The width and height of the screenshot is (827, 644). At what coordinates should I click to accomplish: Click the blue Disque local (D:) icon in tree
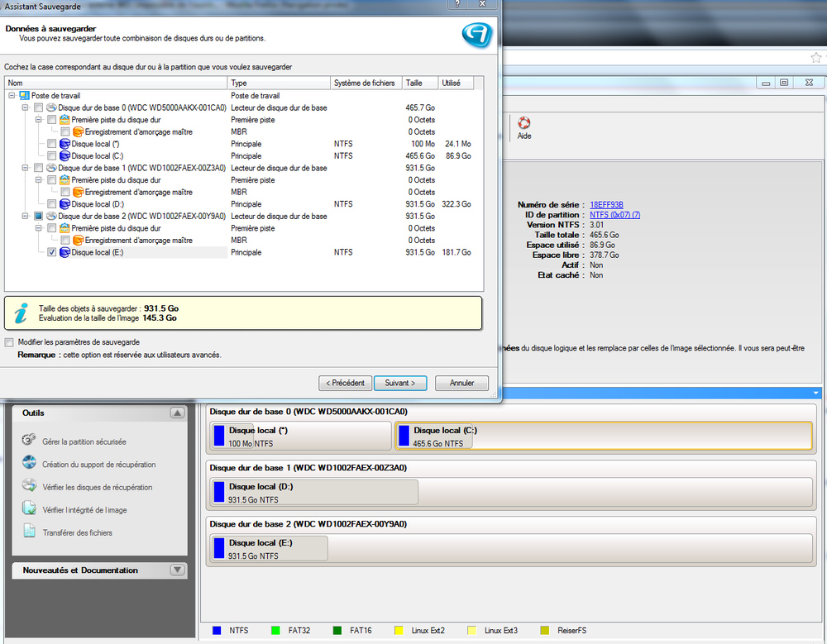pyautogui.click(x=64, y=204)
